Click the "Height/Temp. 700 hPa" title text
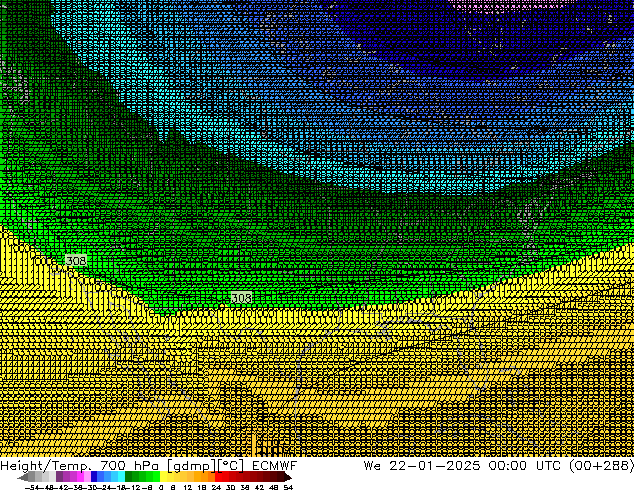 (79, 466)
